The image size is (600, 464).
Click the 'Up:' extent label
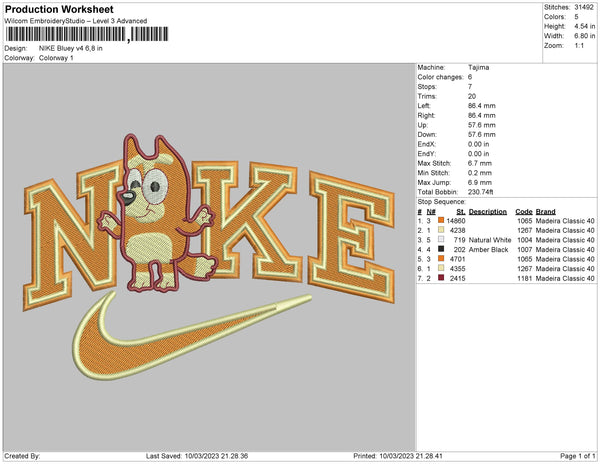coord(422,125)
